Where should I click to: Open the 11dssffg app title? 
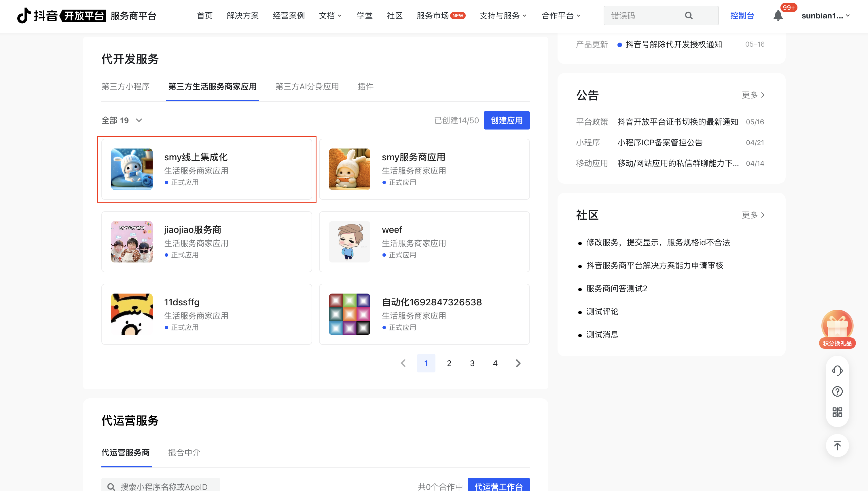point(182,302)
